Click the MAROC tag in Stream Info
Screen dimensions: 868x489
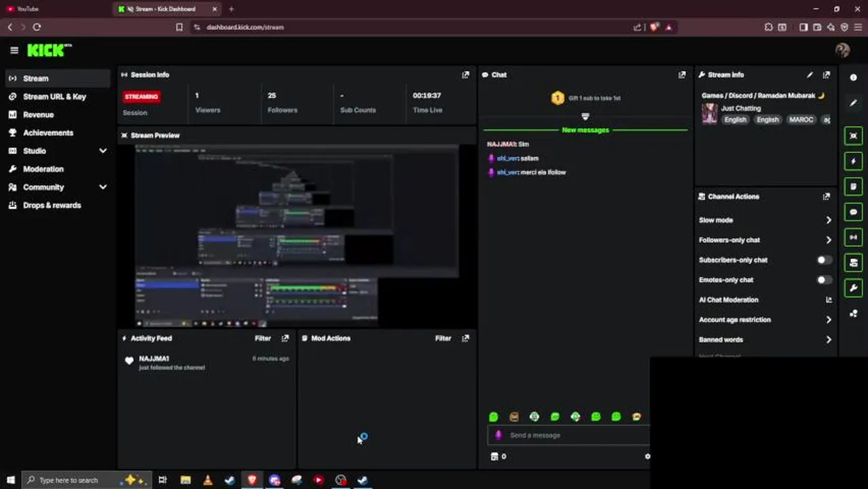click(801, 120)
